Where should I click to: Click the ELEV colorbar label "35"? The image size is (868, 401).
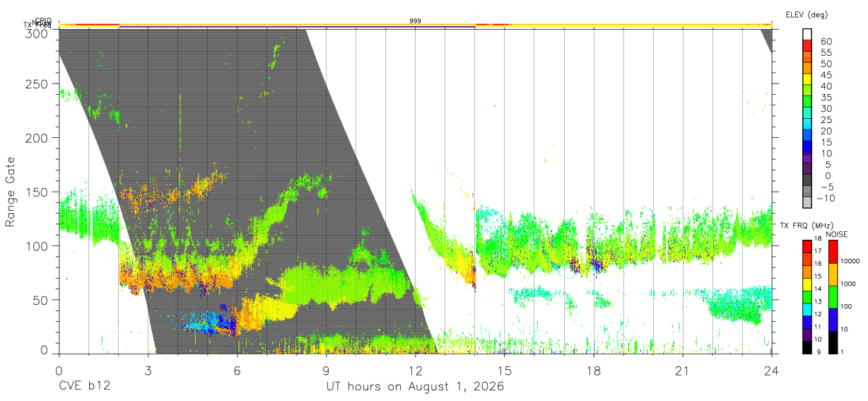click(826, 98)
